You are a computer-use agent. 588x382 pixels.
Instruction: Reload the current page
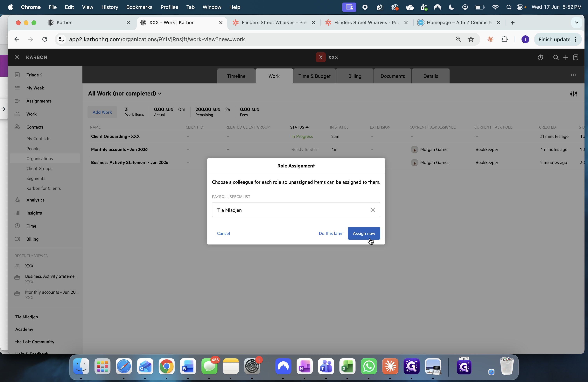pos(45,39)
